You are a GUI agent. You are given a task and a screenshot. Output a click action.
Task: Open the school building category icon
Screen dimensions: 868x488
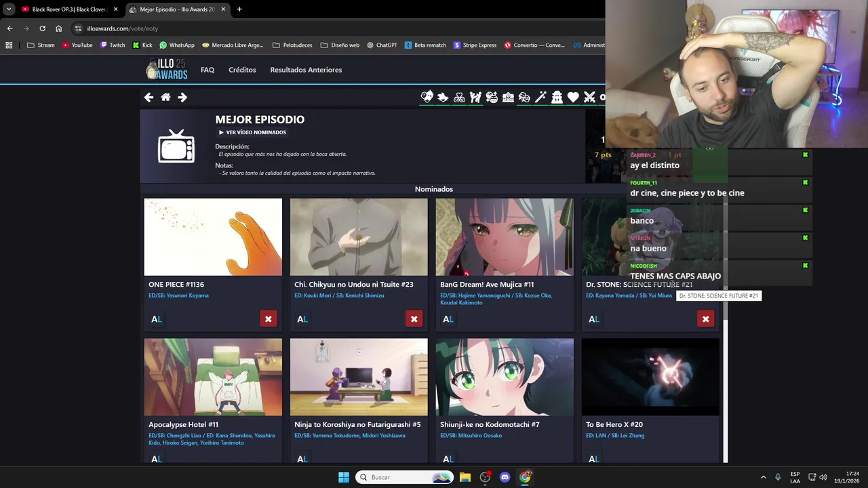click(508, 98)
